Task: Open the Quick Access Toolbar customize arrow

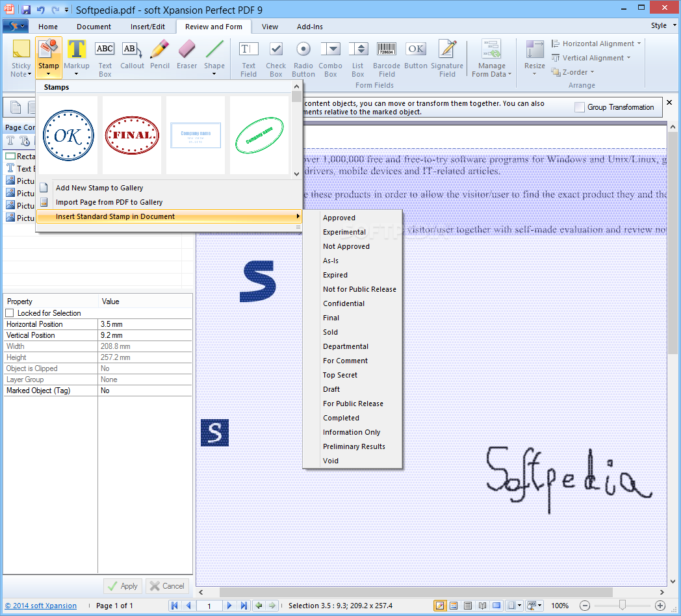Action: (x=66, y=10)
